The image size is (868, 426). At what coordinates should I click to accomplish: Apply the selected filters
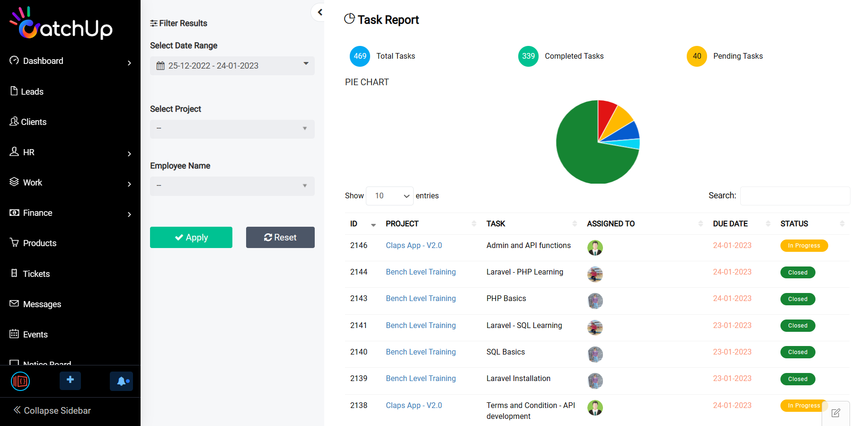click(191, 237)
